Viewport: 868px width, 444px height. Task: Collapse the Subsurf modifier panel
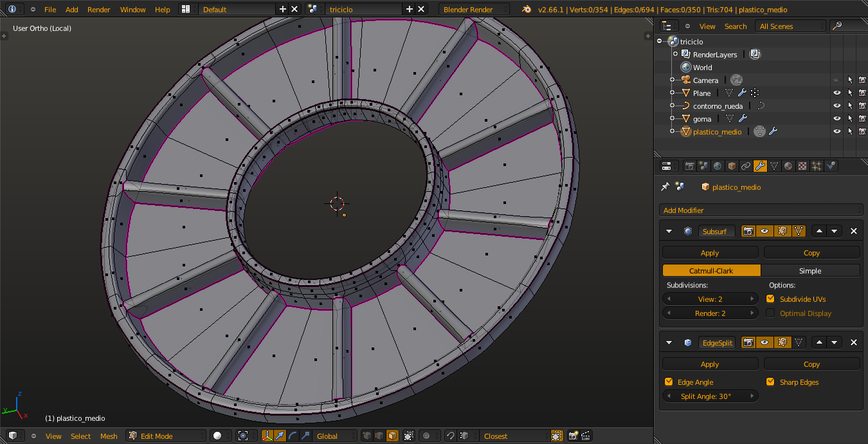click(x=669, y=231)
